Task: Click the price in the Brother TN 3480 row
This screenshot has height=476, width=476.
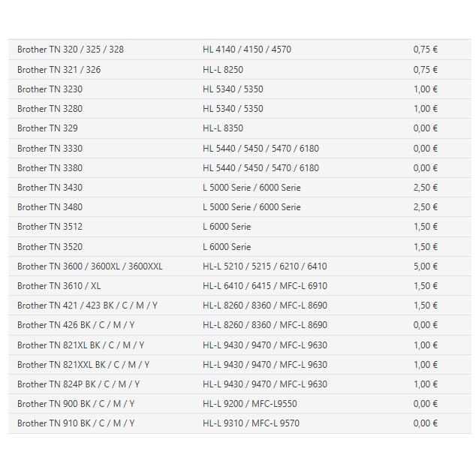Action: [x=425, y=207]
